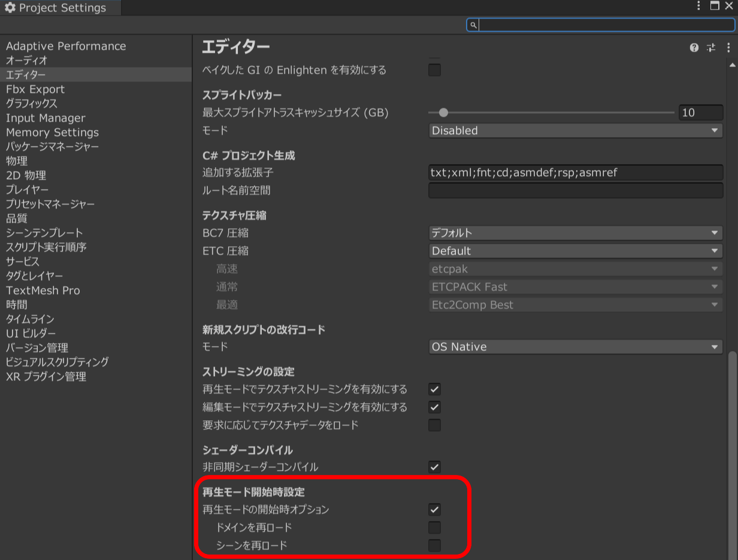This screenshot has width=738, height=560.
Task: Open the editor presets sliders icon
Action: (x=711, y=47)
